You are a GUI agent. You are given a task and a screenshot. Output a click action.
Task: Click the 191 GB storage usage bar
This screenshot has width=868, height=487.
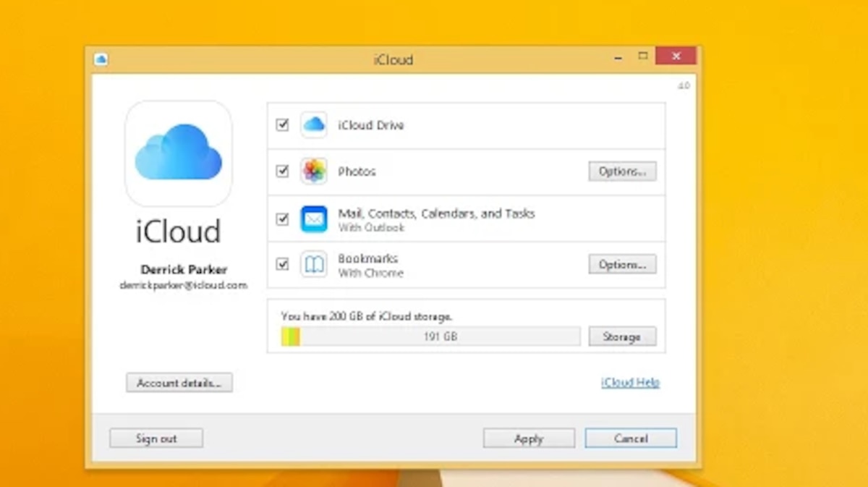pyautogui.click(x=430, y=336)
